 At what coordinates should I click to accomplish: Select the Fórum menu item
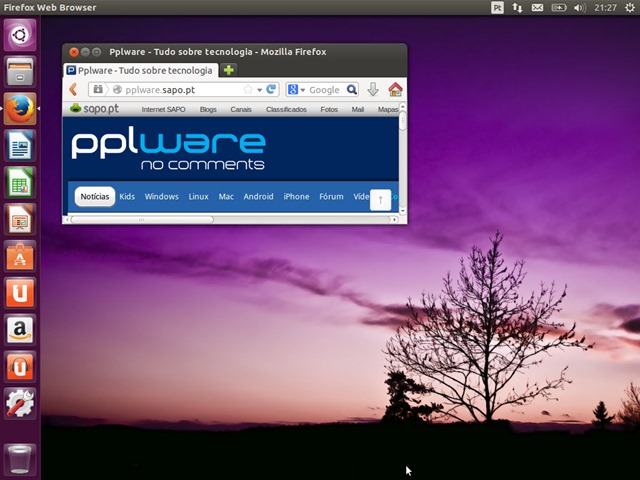tap(331, 197)
